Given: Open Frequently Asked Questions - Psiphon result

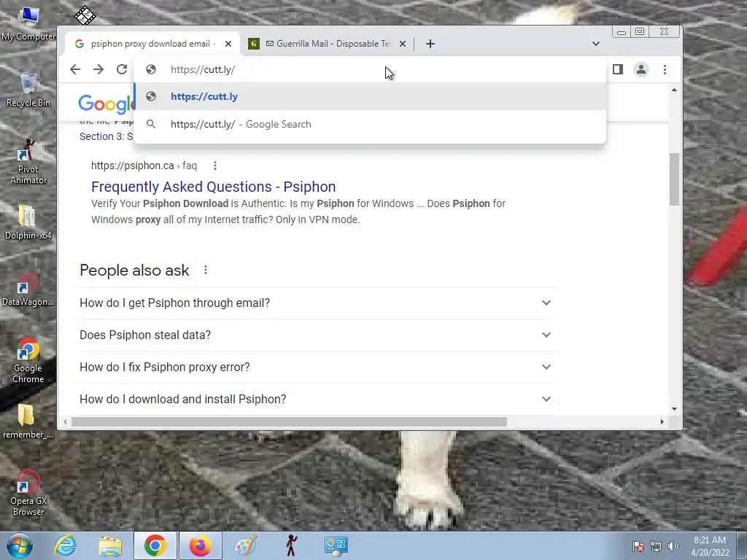Looking at the screenshot, I should [x=214, y=187].
